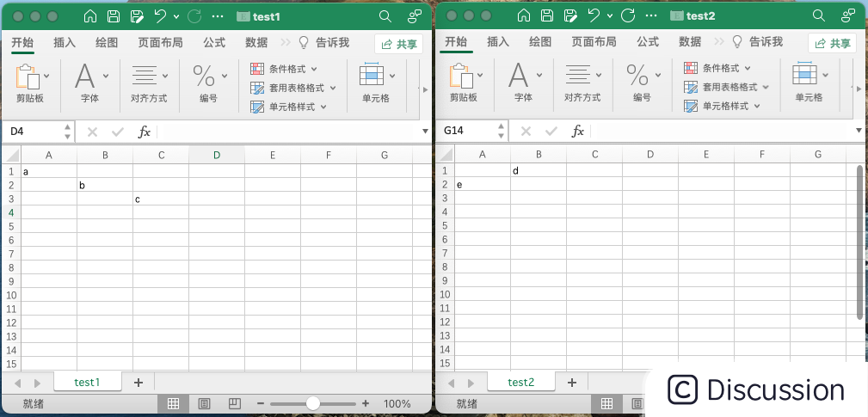The width and height of the screenshot is (868, 417).
Task: Click column D header in test1
Action: click(x=217, y=156)
